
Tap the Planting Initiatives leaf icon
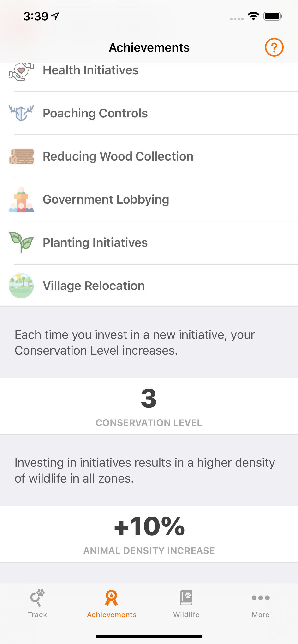[x=21, y=242]
